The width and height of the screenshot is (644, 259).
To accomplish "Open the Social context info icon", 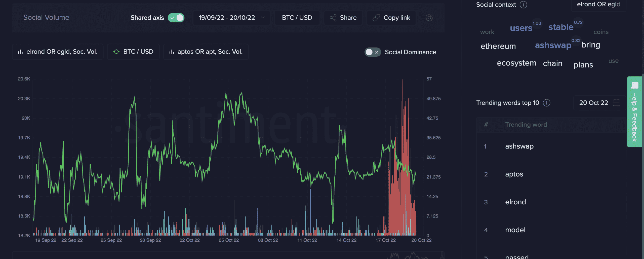I will click(523, 5).
